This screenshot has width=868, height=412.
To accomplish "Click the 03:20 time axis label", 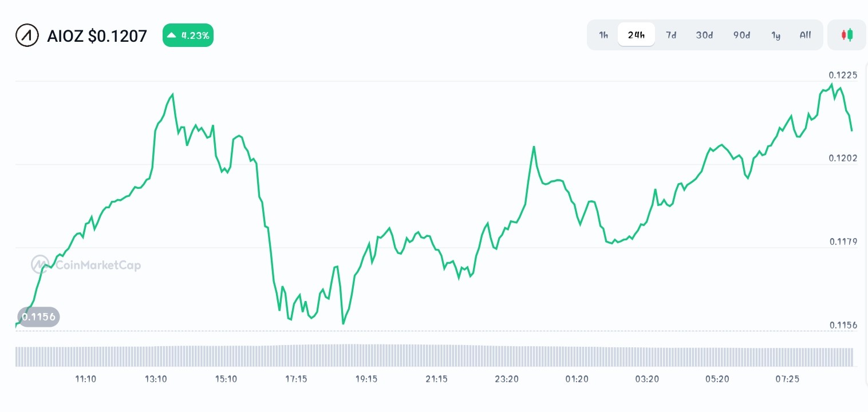I will 647,379.
